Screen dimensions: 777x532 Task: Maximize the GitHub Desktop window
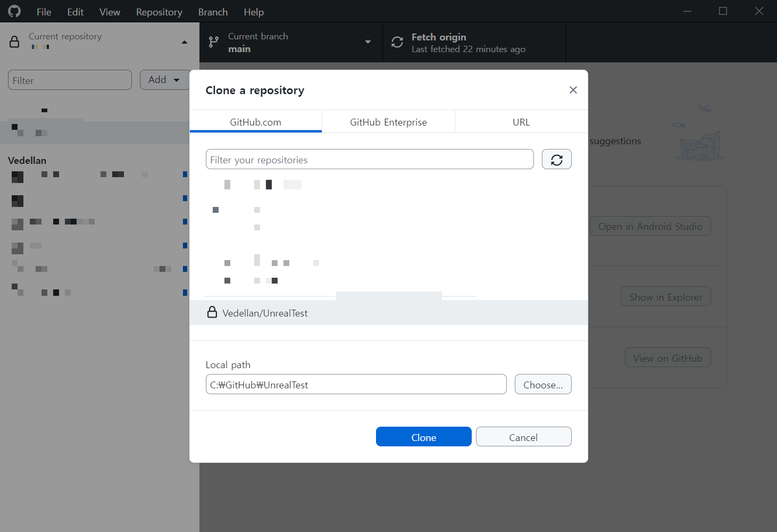[x=723, y=11]
